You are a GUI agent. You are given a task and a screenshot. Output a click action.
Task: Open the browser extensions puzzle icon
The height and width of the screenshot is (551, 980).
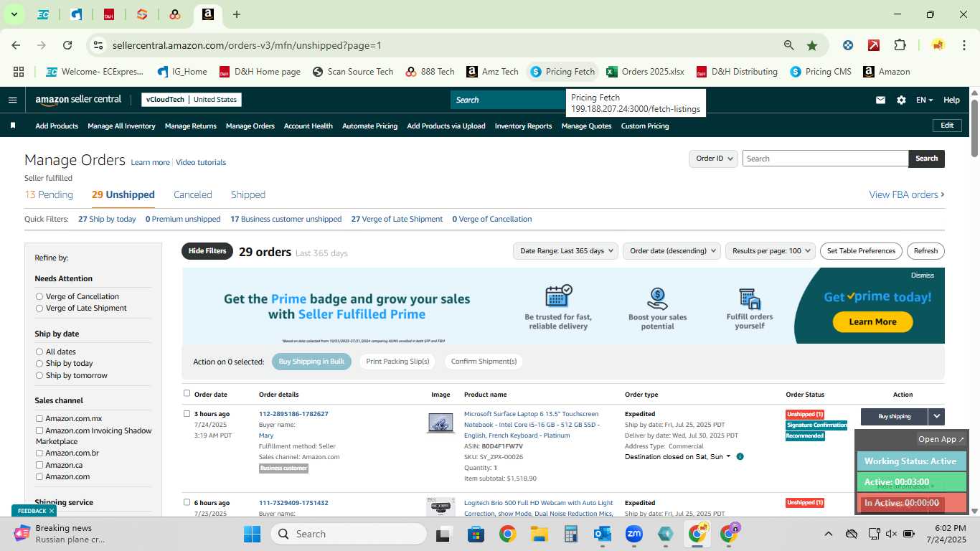900,45
